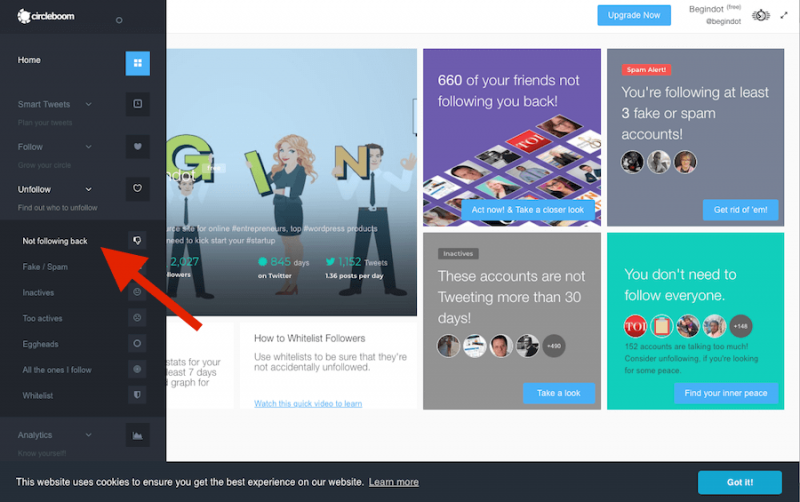This screenshot has height=502, width=800.
Task: Click the small circle toggle beside the logo
Action: 119,20
